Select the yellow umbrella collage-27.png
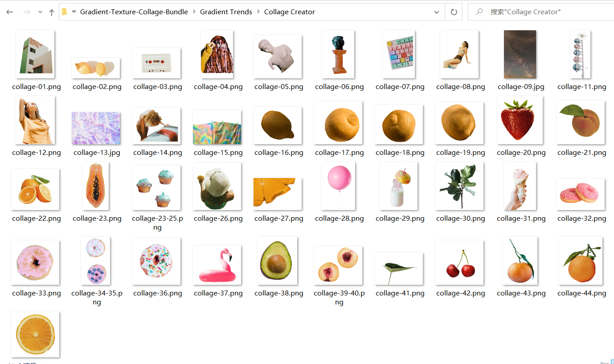 [278, 194]
